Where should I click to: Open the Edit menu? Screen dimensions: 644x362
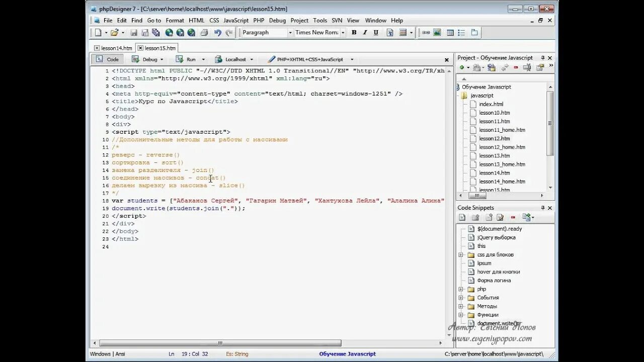[122, 21]
